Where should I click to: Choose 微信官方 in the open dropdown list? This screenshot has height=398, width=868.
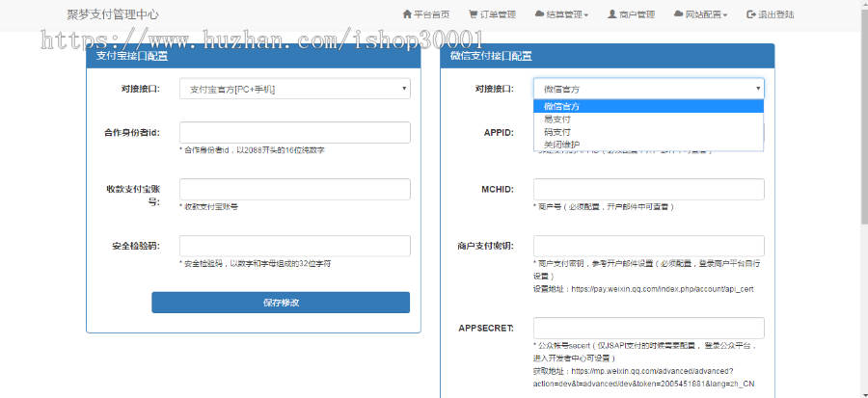click(649, 106)
